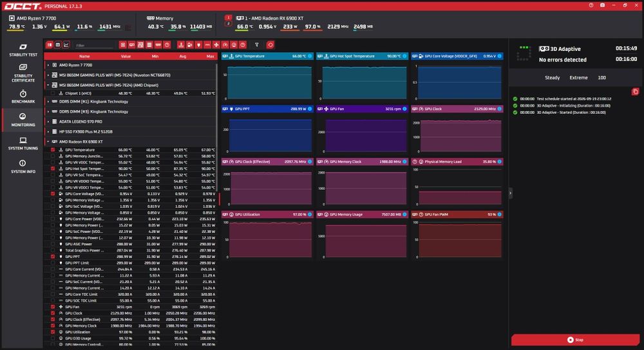Filter sensors by CPU device icon
The image size is (644, 350).
123,45
